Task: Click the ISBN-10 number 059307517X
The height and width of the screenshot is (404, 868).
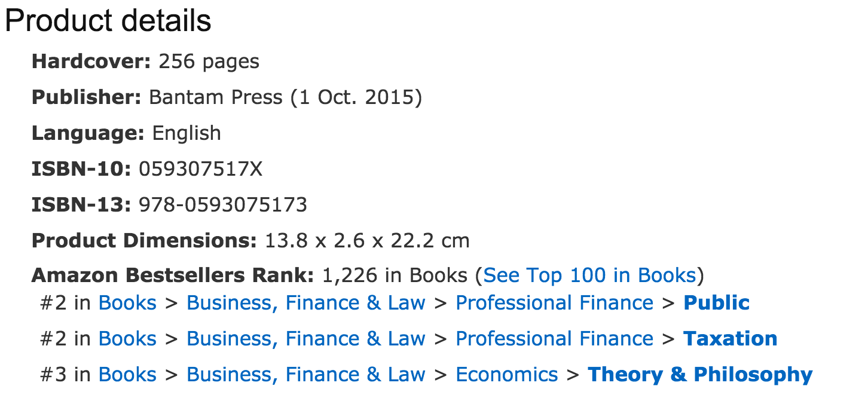Action: [x=200, y=170]
